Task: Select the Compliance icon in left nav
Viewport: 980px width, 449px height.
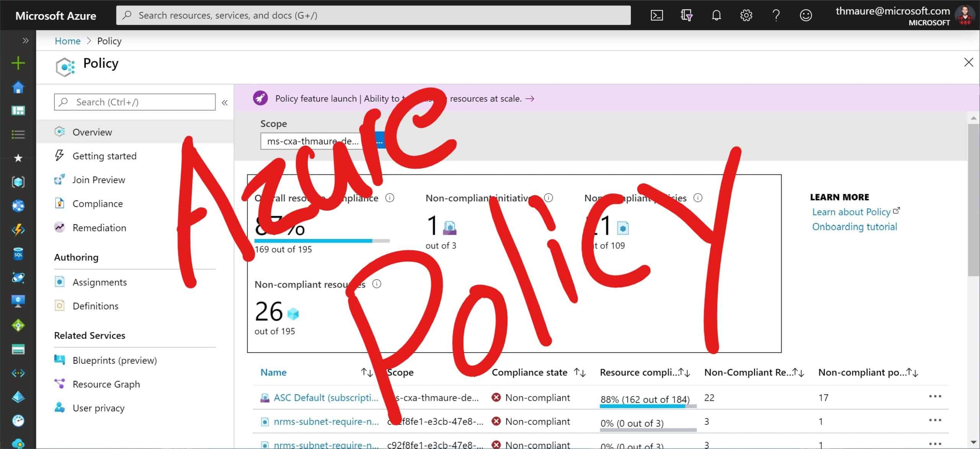Action: (60, 203)
